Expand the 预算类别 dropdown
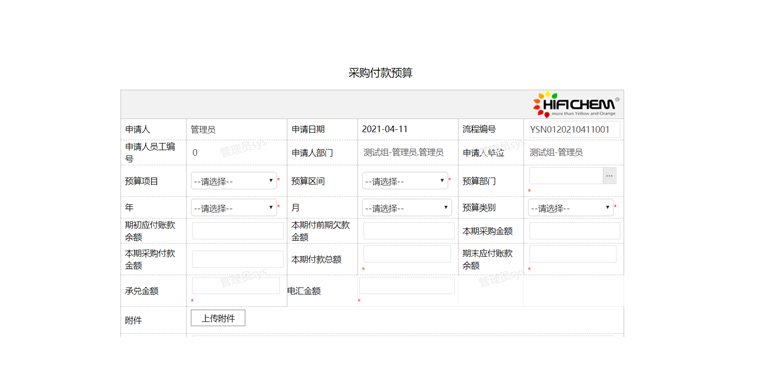The width and height of the screenshot is (773, 388). pos(570,208)
